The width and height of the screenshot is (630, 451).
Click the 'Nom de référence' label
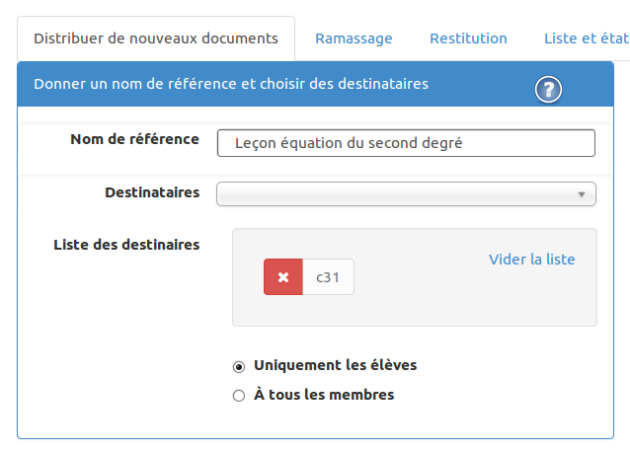(x=135, y=139)
